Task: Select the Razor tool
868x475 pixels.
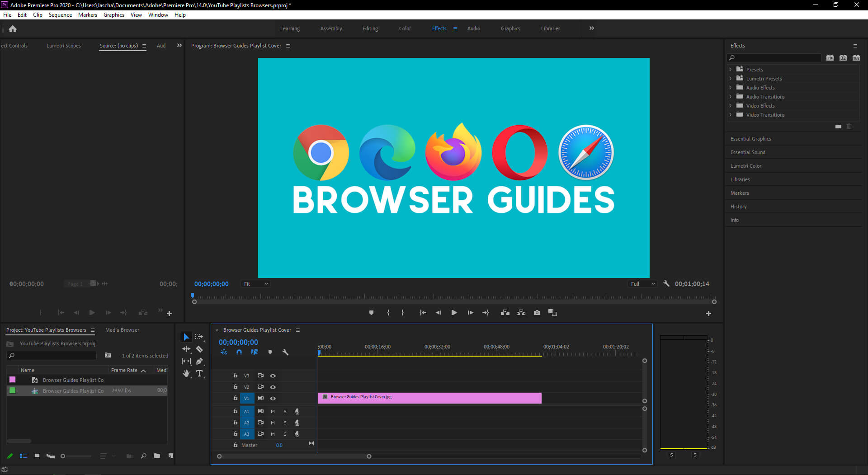Action: (199, 349)
